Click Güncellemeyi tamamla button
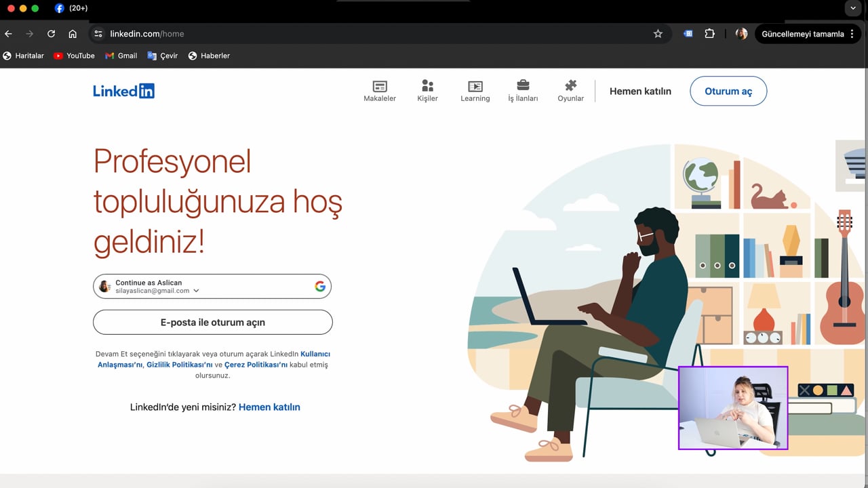Screen dimensions: 868x488 click(x=803, y=34)
